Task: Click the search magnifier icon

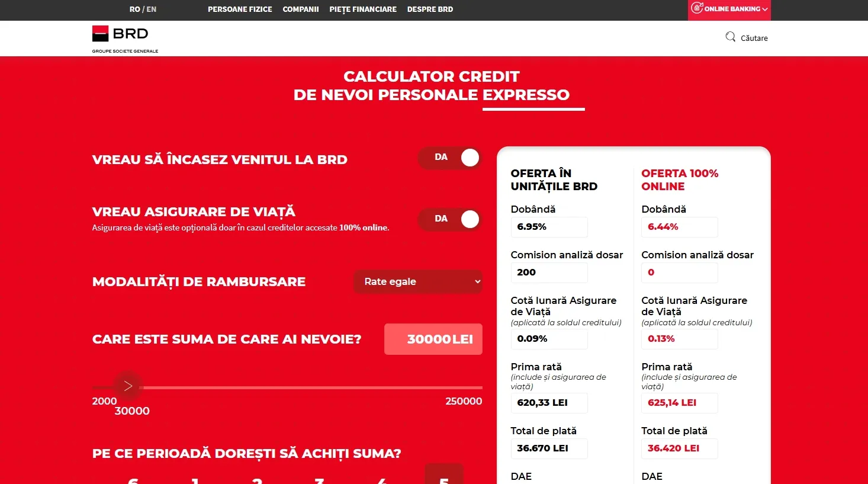Action: (730, 37)
